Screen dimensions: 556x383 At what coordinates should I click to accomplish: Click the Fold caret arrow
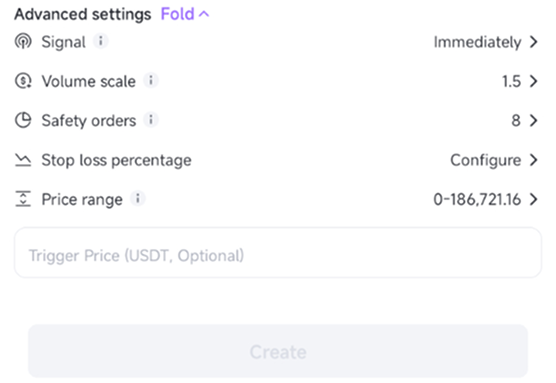tap(204, 14)
